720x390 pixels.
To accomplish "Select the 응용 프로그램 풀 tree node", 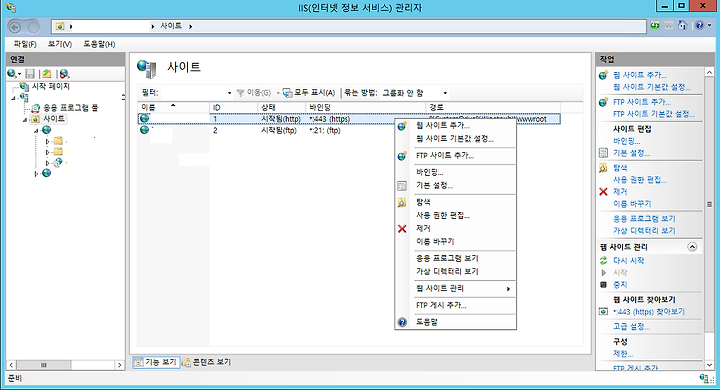I will pyautogui.click(x=71, y=108).
